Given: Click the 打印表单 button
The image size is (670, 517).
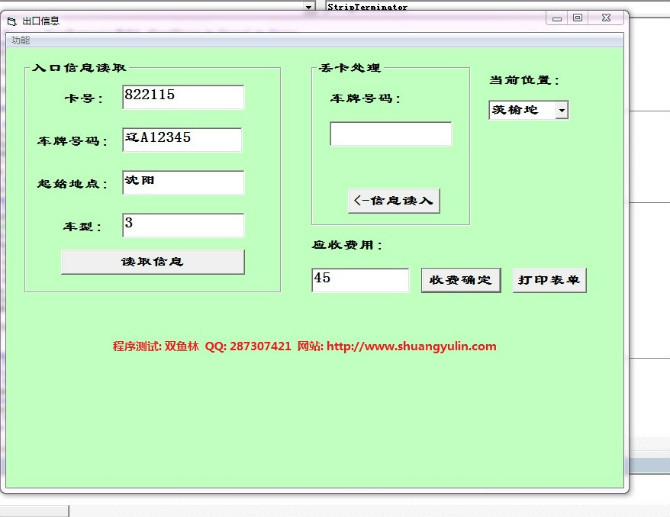Looking at the screenshot, I should point(549,280).
